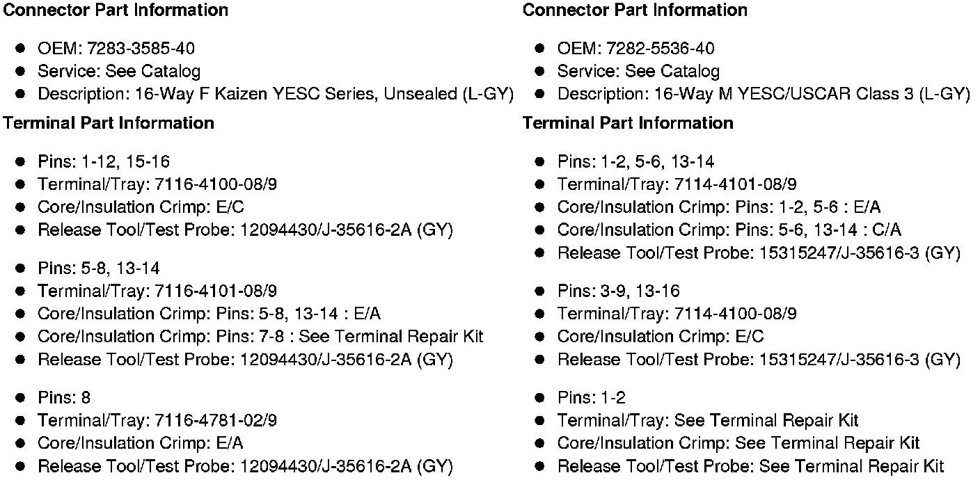Select the 16-Way M YESC/USCAR description
Screen dimensions: 980x480
763,95
